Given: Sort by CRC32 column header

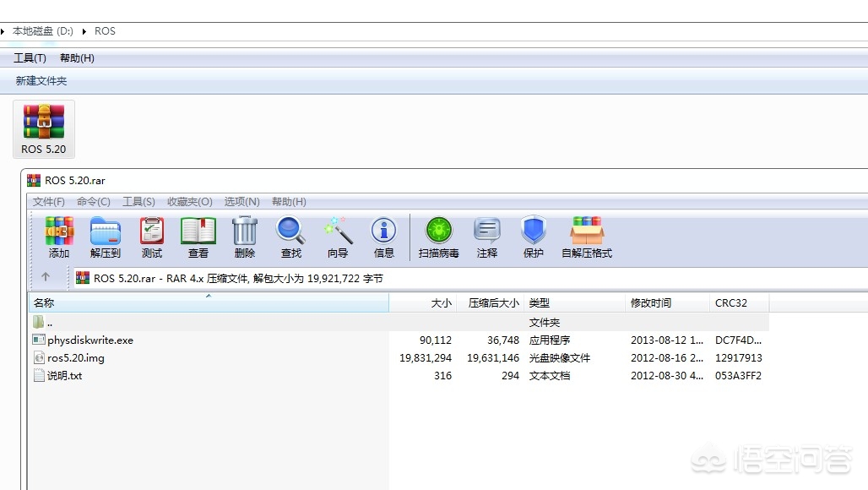Looking at the screenshot, I should [739, 302].
